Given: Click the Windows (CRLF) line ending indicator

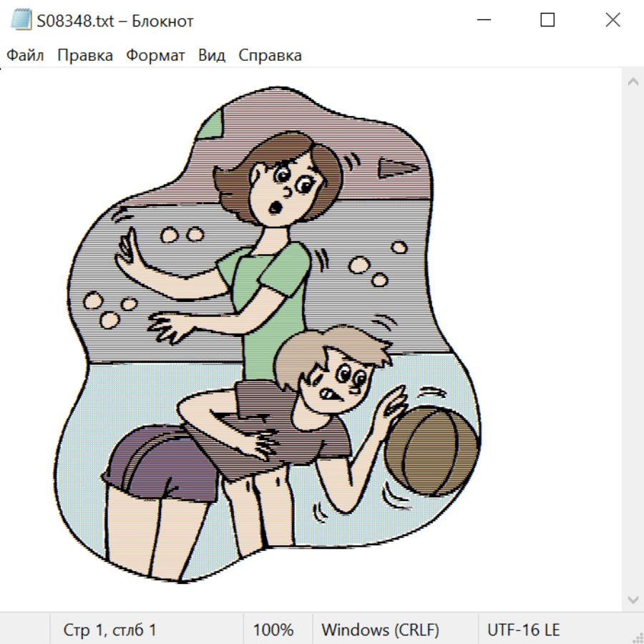Looking at the screenshot, I should click(380, 630).
